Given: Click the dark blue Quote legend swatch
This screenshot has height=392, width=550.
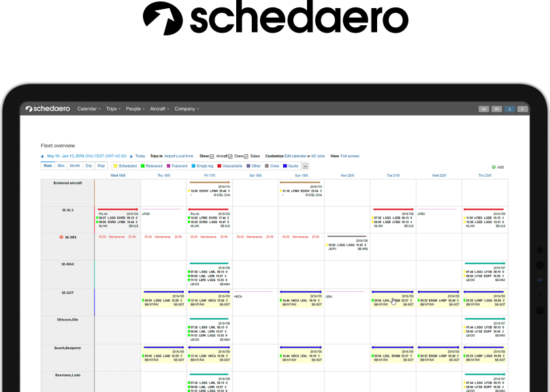Looking at the screenshot, I should [x=285, y=166].
